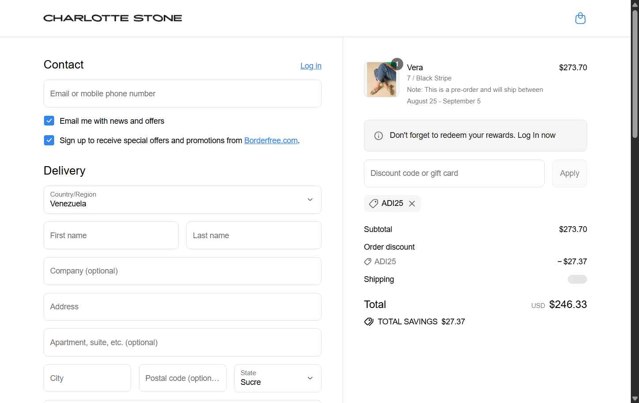The image size is (639, 403).
Task: Click the Vera product thumbnail
Action: [x=381, y=79]
